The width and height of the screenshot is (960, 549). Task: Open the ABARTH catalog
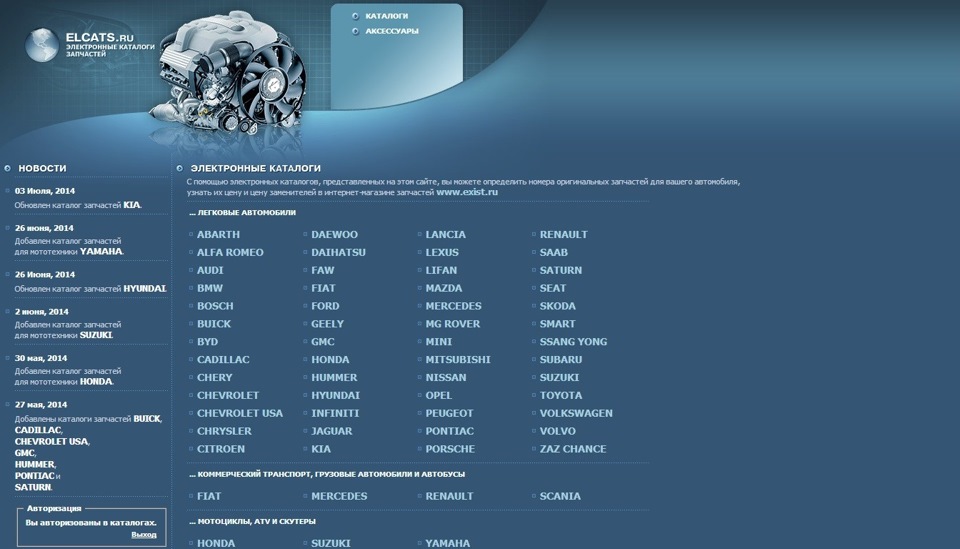218,234
